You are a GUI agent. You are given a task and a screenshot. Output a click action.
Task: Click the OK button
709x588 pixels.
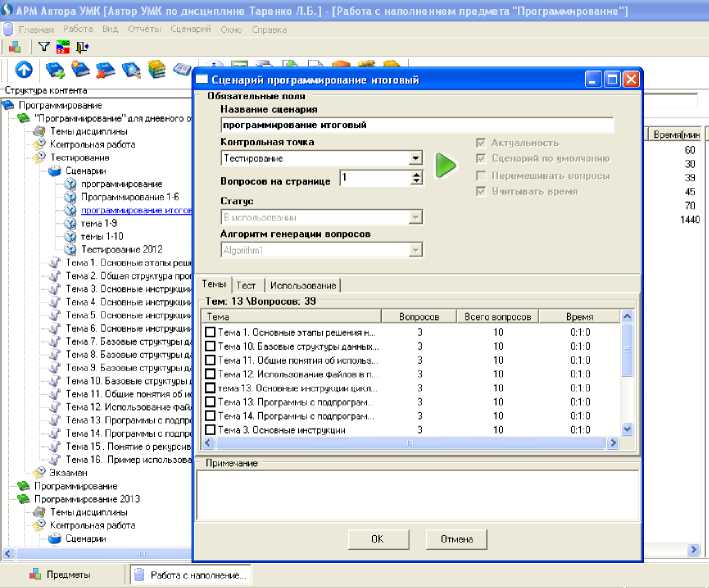[x=376, y=539]
